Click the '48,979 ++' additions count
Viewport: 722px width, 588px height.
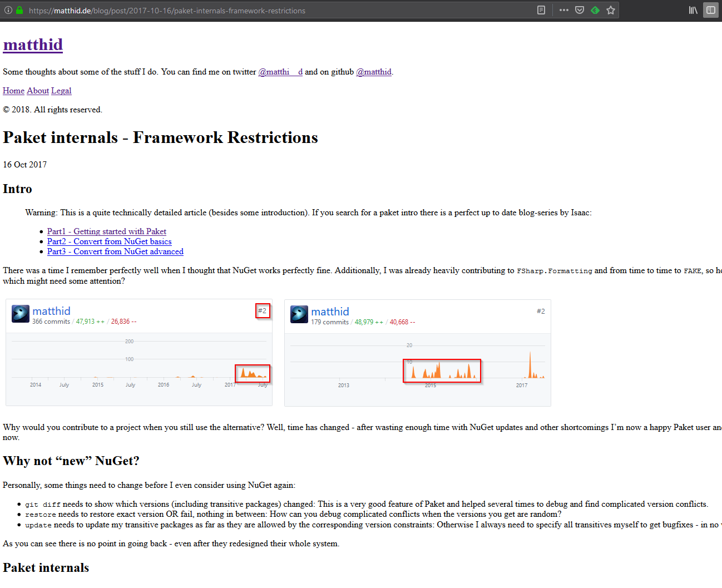point(369,322)
